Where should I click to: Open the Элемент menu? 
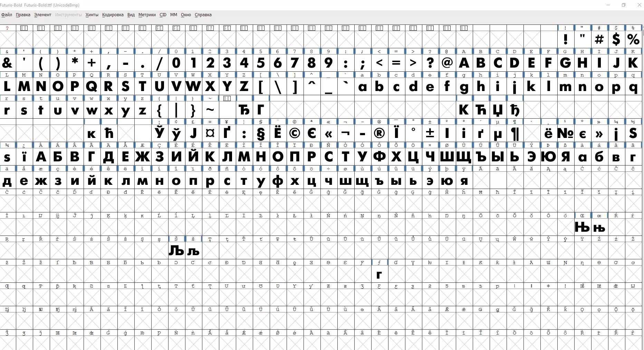[43, 15]
